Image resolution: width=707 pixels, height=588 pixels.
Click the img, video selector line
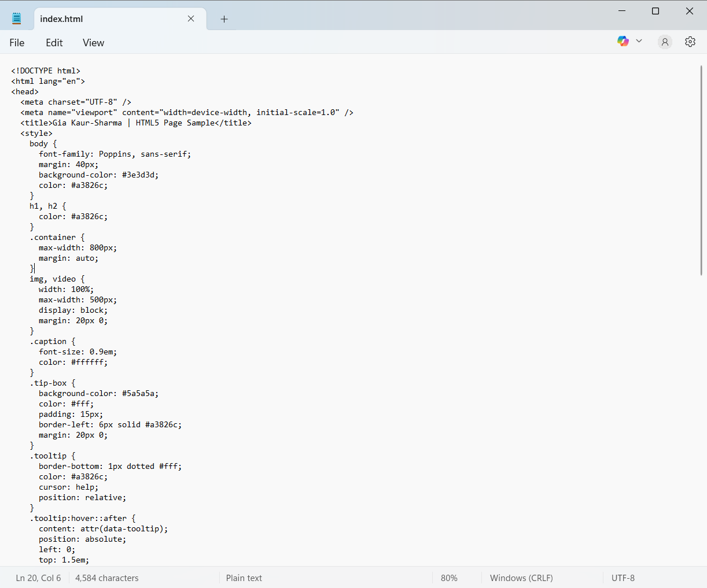(57, 279)
